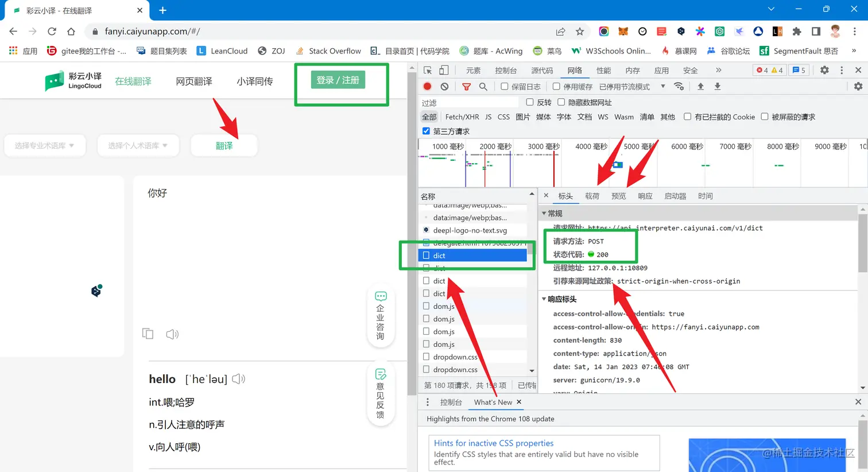Play audio of translated text
The image size is (868, 472).
click(x=172, y=334)
